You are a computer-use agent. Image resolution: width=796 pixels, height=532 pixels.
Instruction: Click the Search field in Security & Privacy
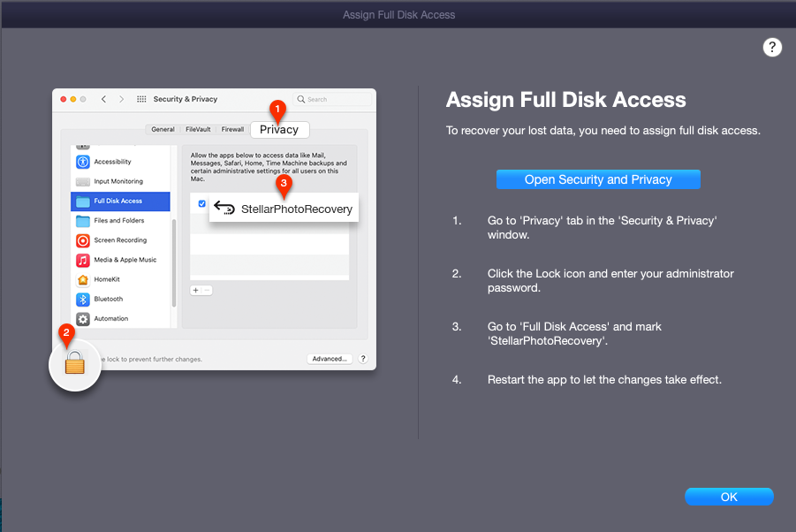point(332,100)
